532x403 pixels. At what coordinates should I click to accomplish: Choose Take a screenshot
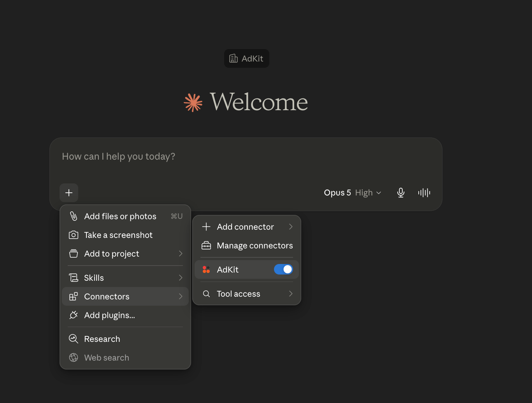[125, 235]
